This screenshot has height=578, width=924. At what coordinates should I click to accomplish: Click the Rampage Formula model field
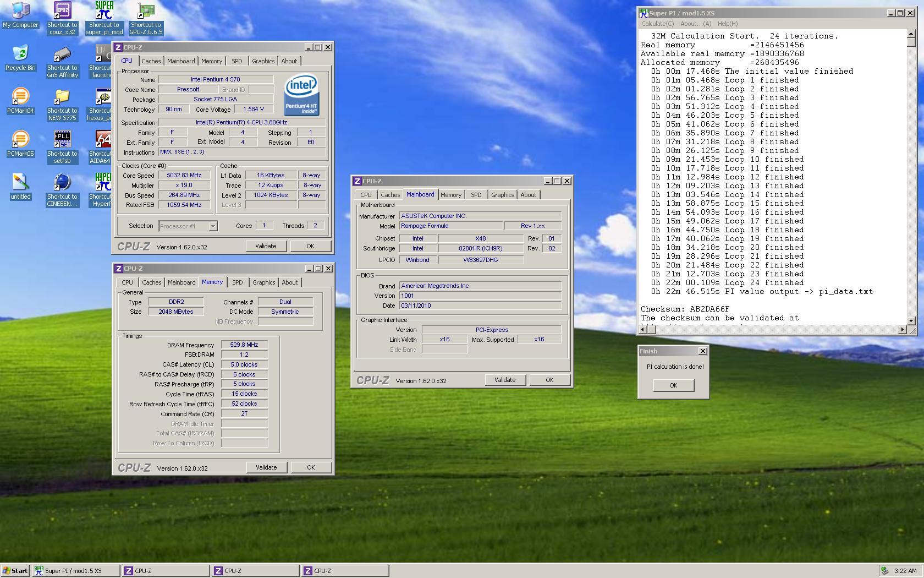(x=451, y=226)
